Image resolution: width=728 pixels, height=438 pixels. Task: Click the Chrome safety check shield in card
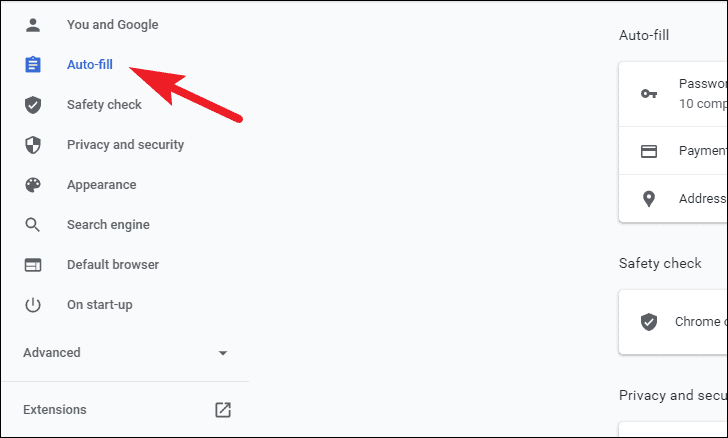(x=649, y=321)
